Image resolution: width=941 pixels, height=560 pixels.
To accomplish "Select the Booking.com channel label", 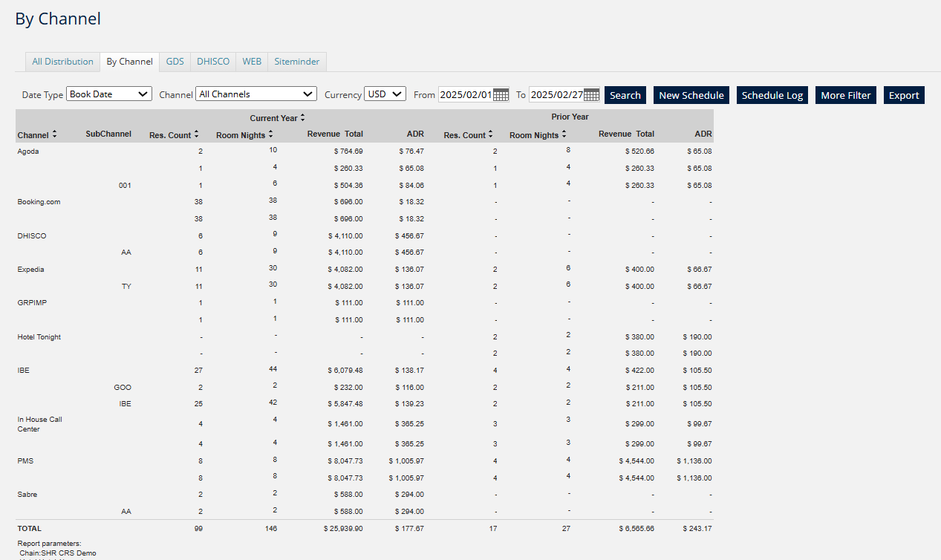I will [x=39, y=201].
